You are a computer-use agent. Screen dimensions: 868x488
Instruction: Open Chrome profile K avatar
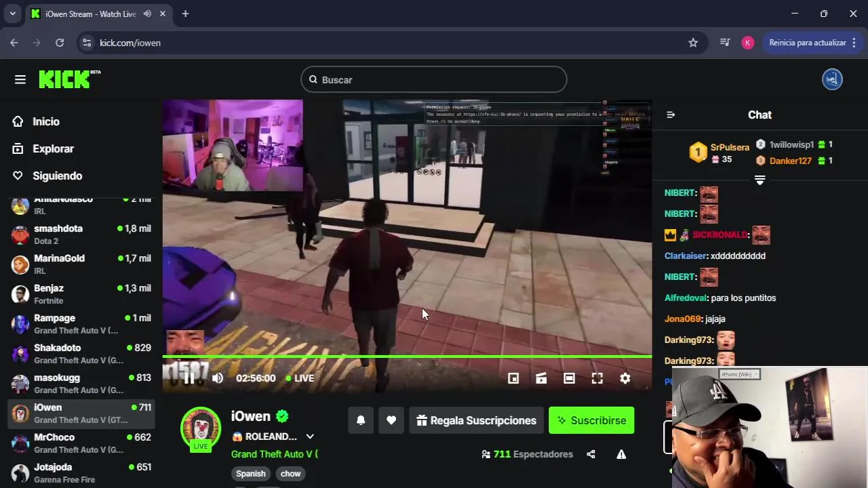tap(748, 43)
